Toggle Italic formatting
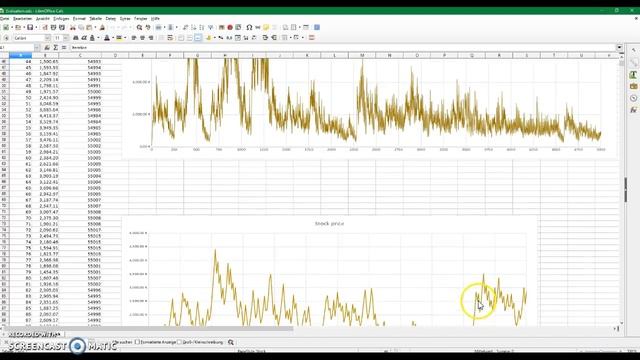The width and height of the screenshot is (640, 360). [x=84, y=38]
